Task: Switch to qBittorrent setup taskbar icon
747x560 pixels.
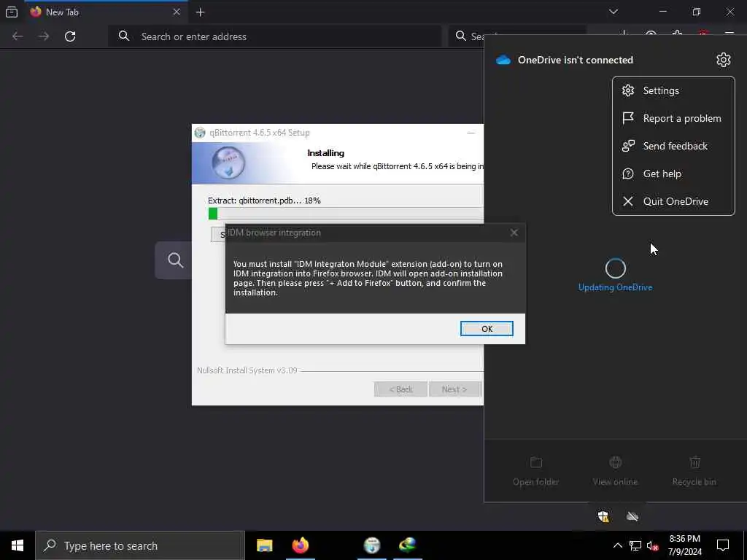Action: 371,545
